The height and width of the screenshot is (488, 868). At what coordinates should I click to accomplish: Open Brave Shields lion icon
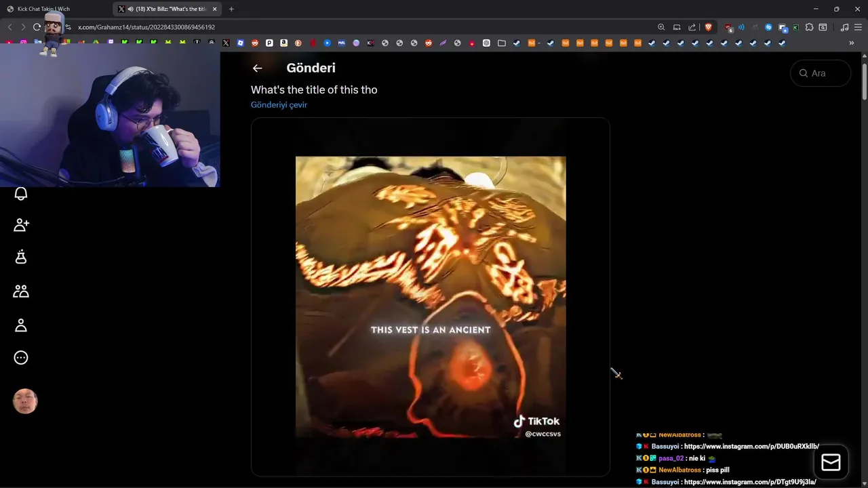[709, 27]
